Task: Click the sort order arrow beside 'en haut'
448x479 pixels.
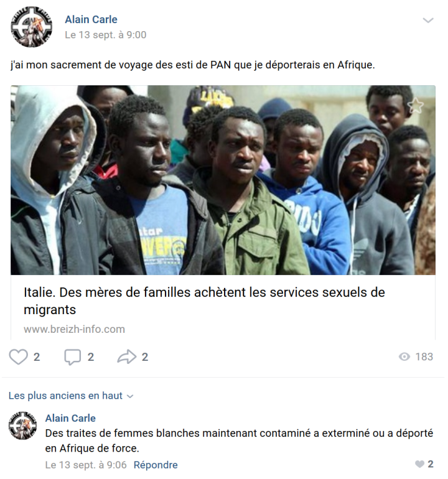Action: pos(130,396)
